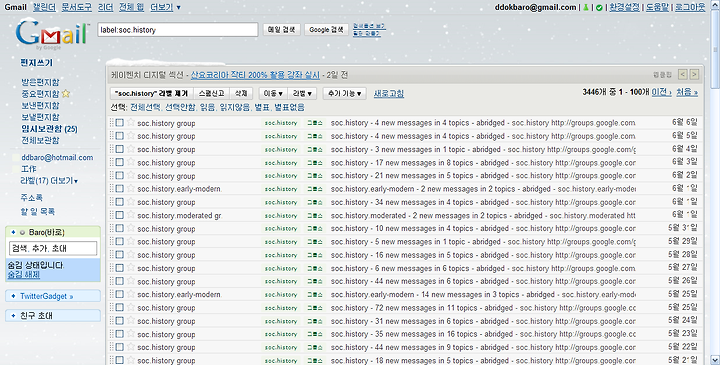Remove the soc.history label button

[x=152, y=93]
